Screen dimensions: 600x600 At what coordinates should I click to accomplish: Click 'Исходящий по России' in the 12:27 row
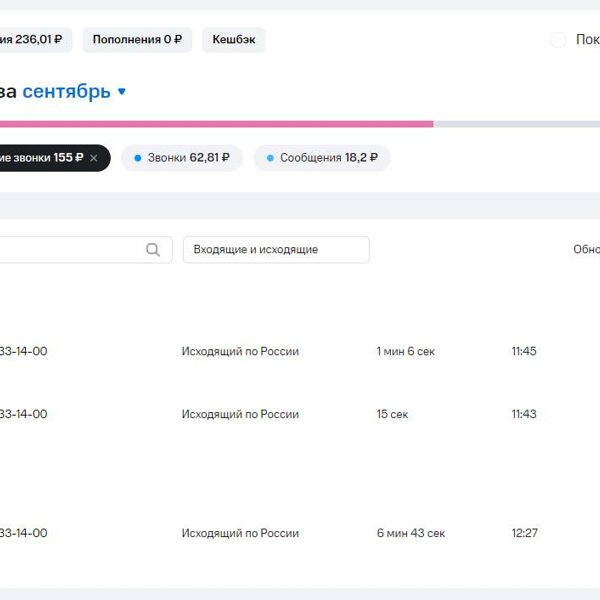240,533
